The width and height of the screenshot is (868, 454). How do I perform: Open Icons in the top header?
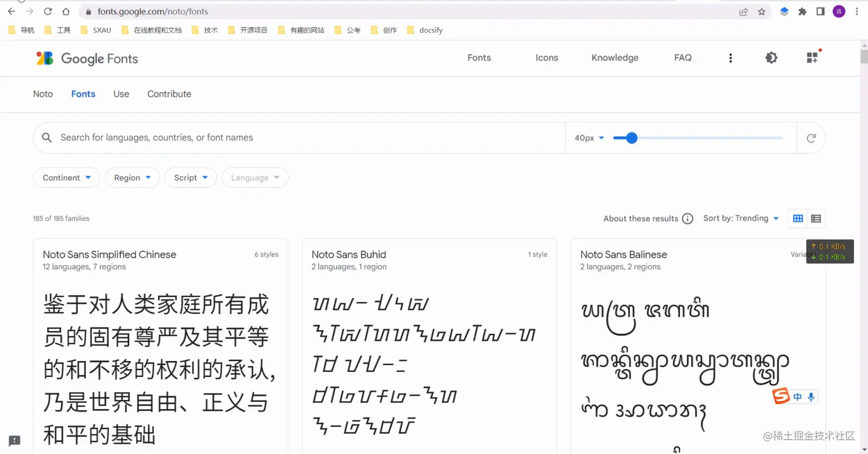[547, 58]
